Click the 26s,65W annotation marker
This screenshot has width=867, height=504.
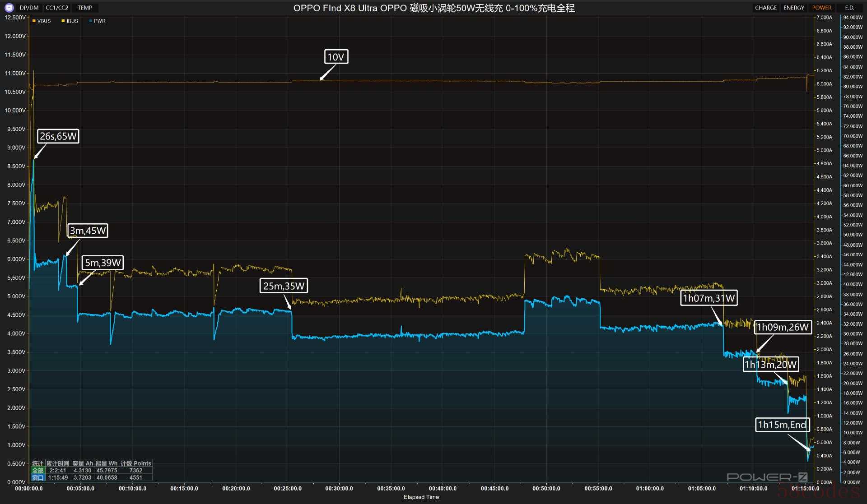click(x=58, y=136)
